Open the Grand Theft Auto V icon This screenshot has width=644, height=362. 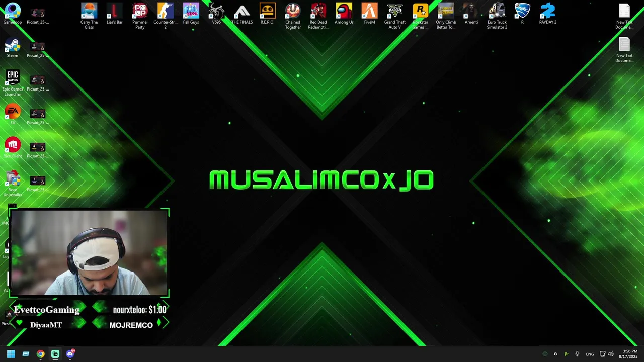coord(395,16)
